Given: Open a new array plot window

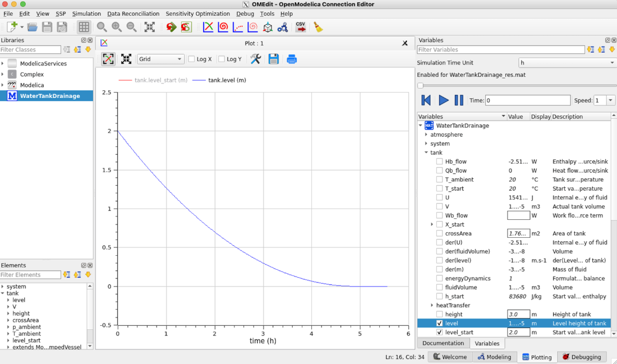Looking at the screenshot, I should coord(238,27).
